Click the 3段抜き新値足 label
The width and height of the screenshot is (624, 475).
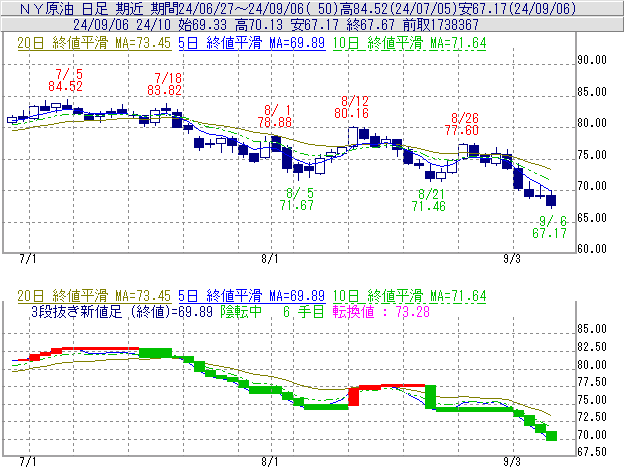pos(76,311)
